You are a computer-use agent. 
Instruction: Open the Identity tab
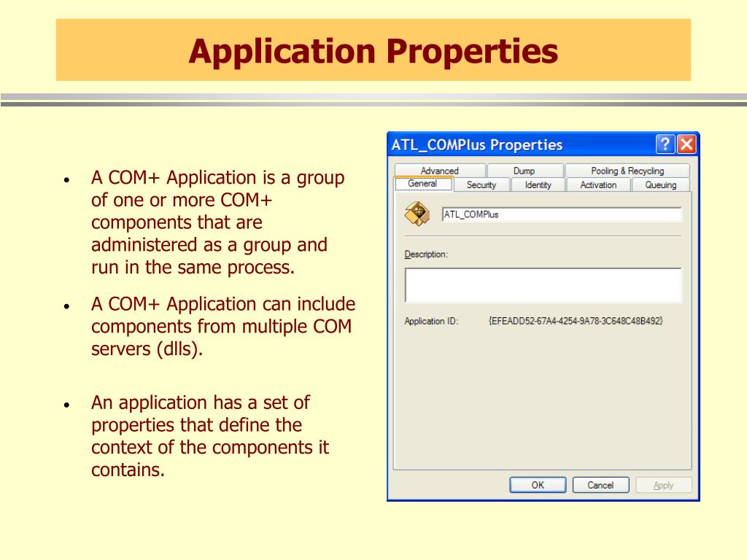click(538, 185)
